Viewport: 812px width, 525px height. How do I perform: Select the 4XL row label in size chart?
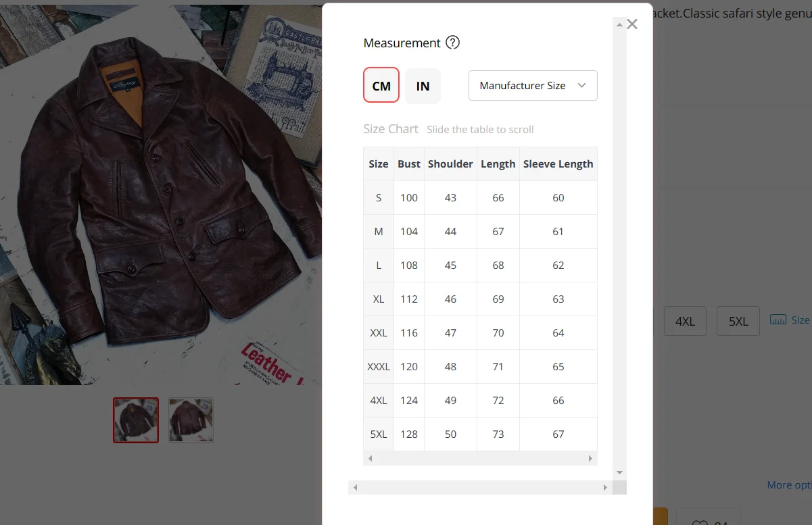pos(379,401)
